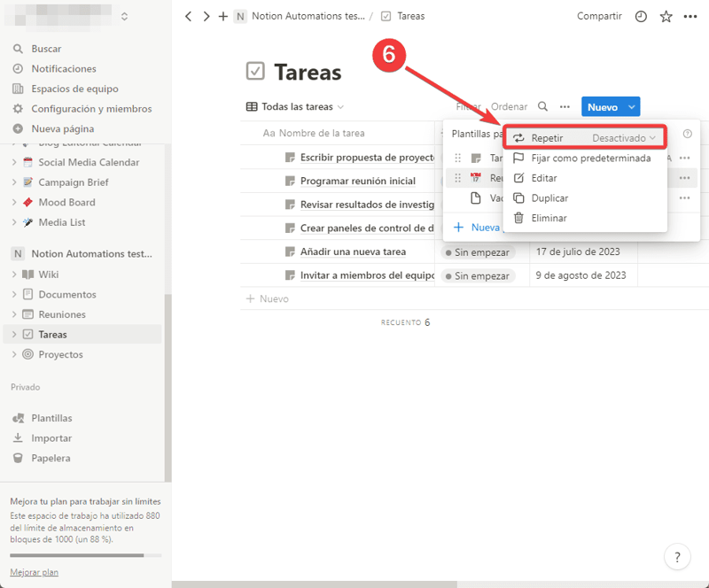Select Fijar como predeterminada menu option

590,159
